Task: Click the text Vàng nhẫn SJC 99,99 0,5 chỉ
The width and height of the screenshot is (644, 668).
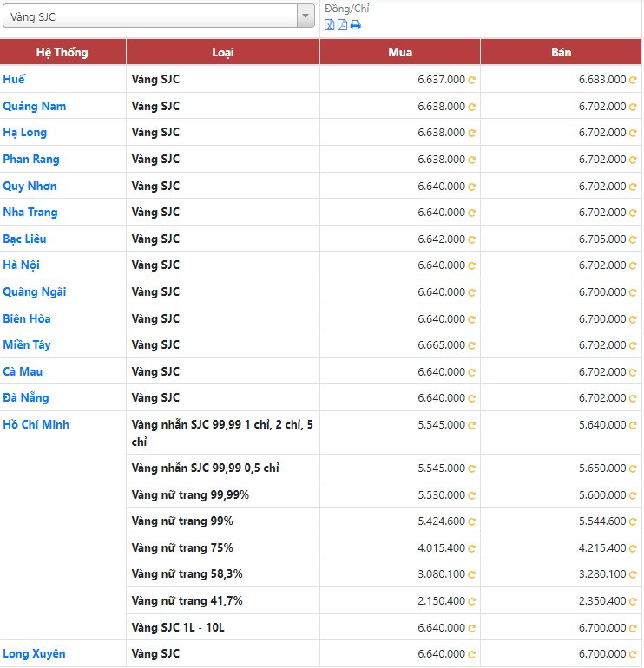Action: (205, 468)
